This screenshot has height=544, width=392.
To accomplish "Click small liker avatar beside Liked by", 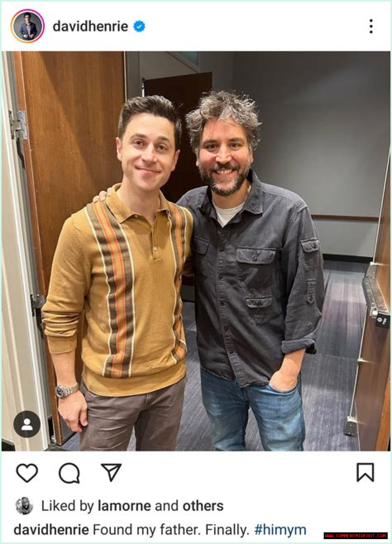I will (24, 506).
